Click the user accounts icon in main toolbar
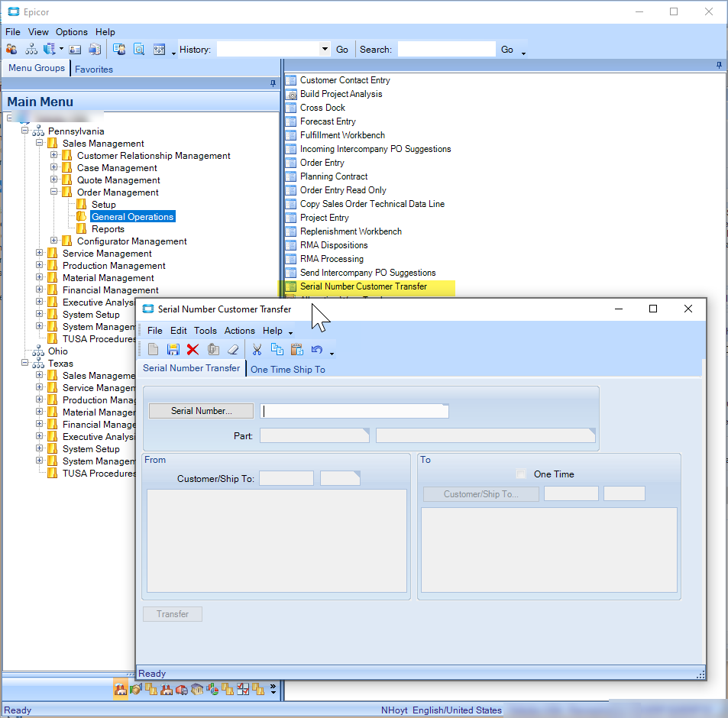This screenshot has width=728, height=718. tap(11, 49)
